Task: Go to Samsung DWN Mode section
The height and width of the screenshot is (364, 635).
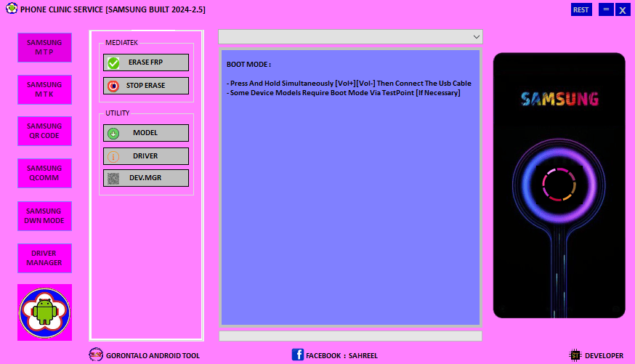Action: (x=44, y=216)
